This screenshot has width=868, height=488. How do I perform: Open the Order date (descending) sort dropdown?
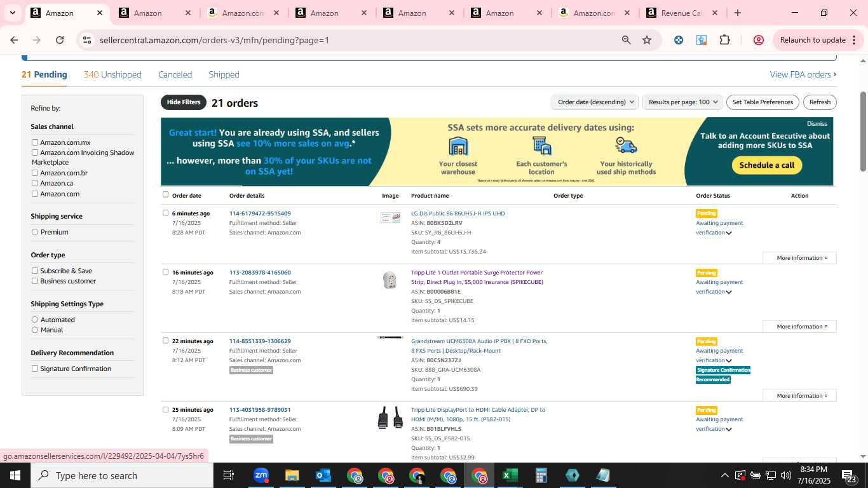click(595, 102)
